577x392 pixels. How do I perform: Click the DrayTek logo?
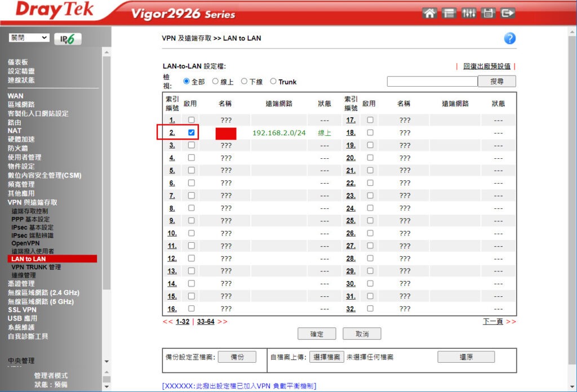point(55,10)
